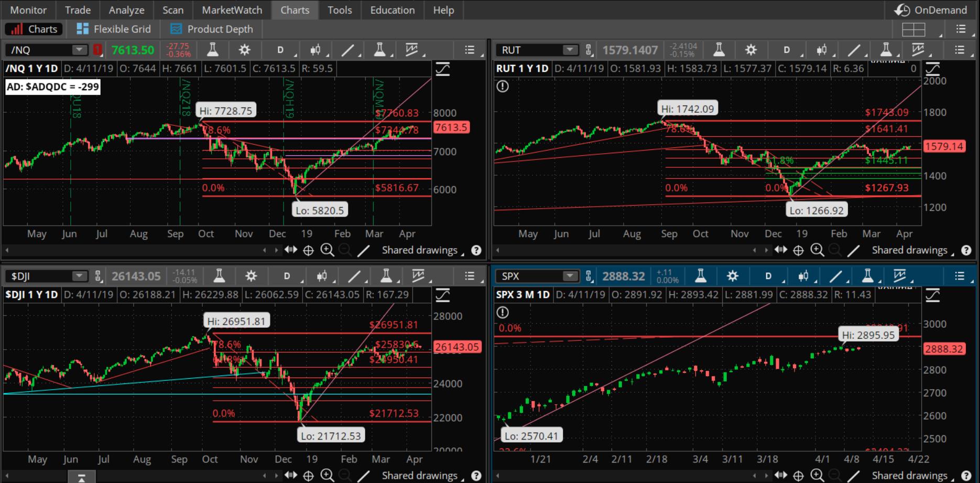Screen dimensions: 980x483
Task: Open the RUT panel list menu icon
Action: pos(960,50)
